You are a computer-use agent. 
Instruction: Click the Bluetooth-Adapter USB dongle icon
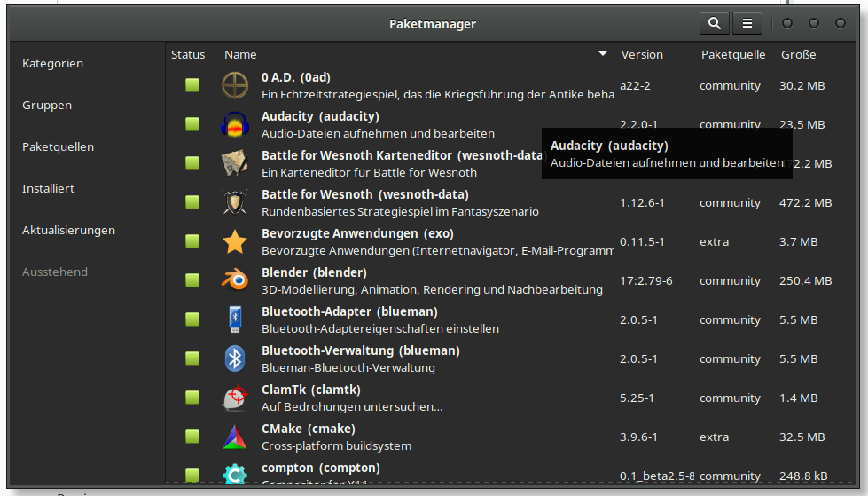(235, 319)
